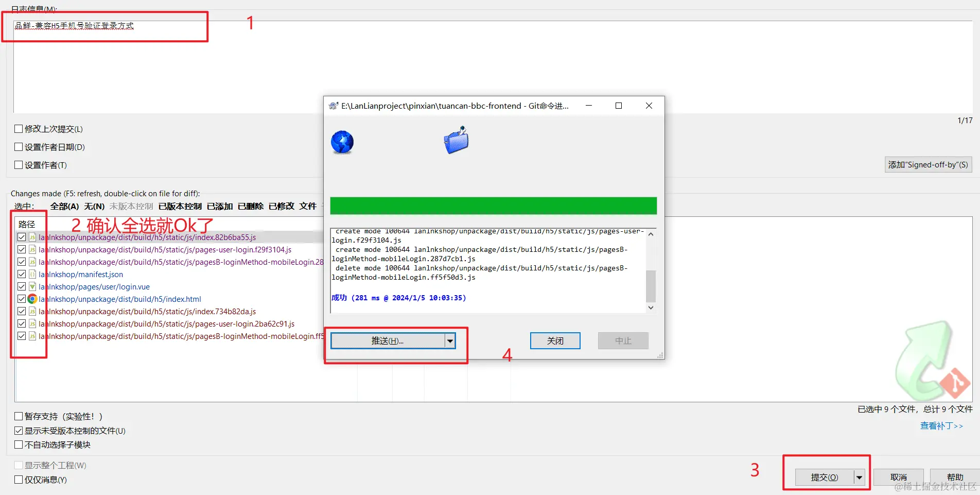Click the 关闭 button in the progress dialog

pos(555,341)
